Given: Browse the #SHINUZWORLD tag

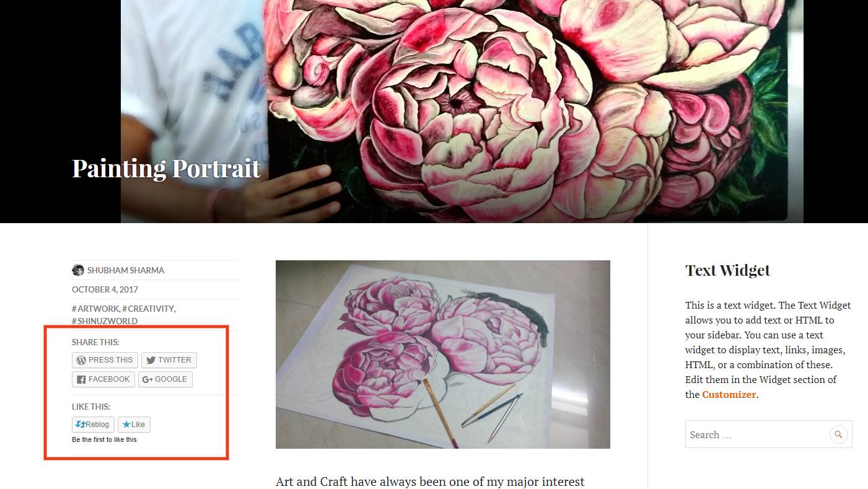Looking at the screenshot, I should [x=105, y=321].
